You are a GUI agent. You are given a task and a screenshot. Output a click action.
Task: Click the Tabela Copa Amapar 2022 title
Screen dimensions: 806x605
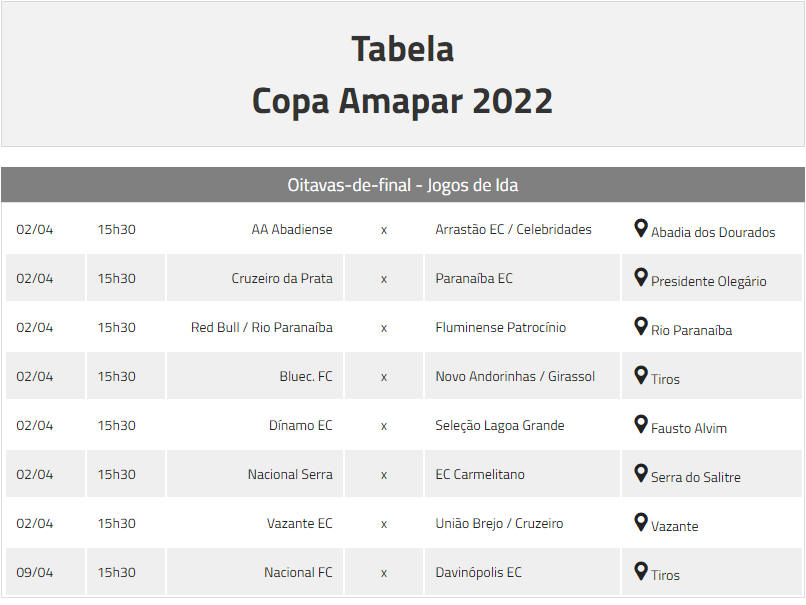[402, 75]
